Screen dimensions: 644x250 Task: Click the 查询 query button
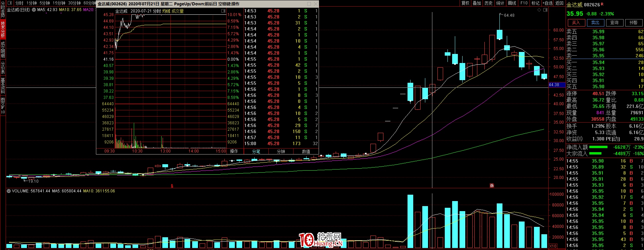coord(614,23)
